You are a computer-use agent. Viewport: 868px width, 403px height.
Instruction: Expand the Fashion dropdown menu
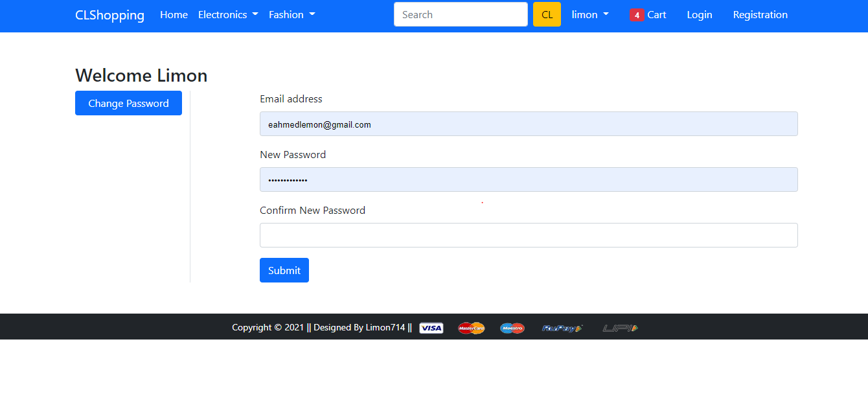[x=291, y=14]
